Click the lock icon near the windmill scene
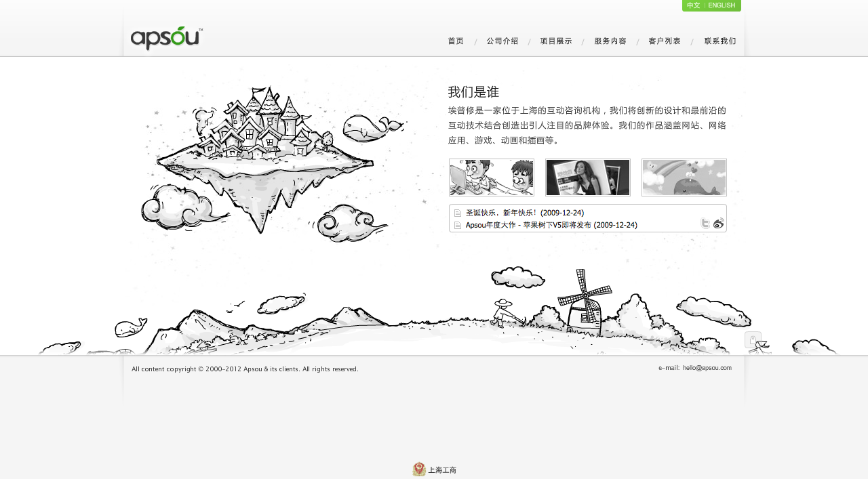 (x=753, y=340)
